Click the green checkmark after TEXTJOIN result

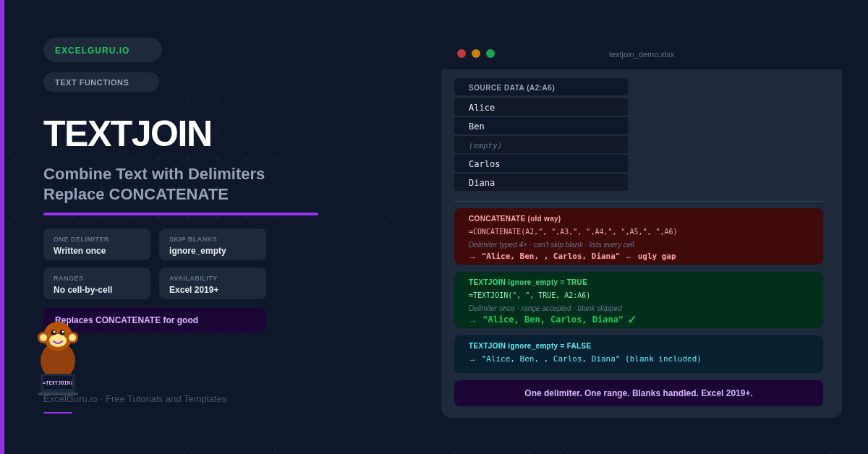pyautogui.click(x=631, y=320)
